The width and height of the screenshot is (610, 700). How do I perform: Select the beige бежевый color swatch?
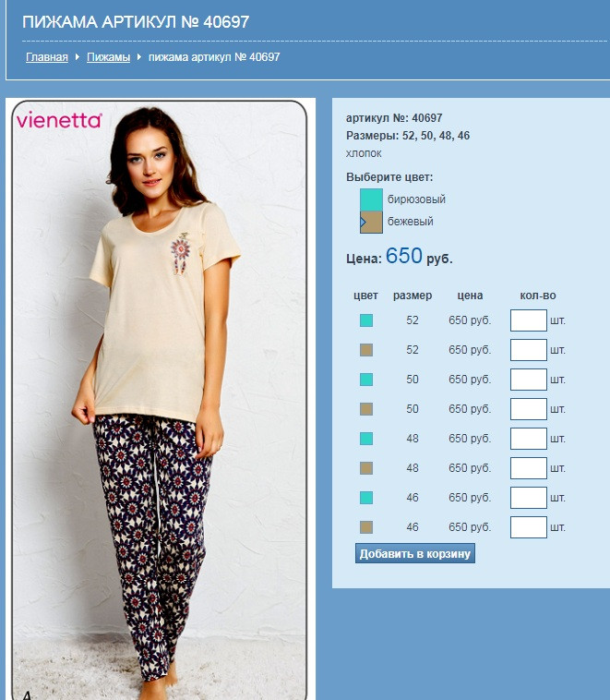[371, 222]
